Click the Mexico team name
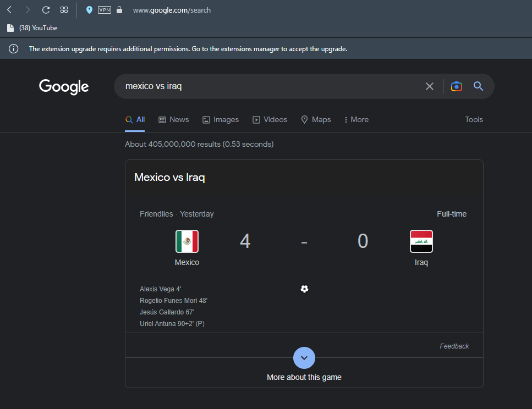The image size is (532, 409). coord(187,262)
